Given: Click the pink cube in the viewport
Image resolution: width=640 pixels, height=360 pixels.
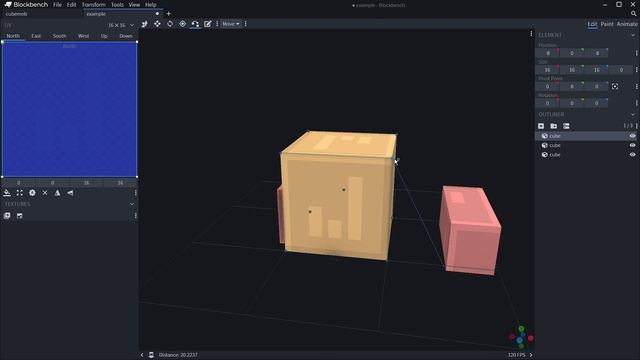Looking at the screenshot, I should pyautogui.click(x=470, y=231).
